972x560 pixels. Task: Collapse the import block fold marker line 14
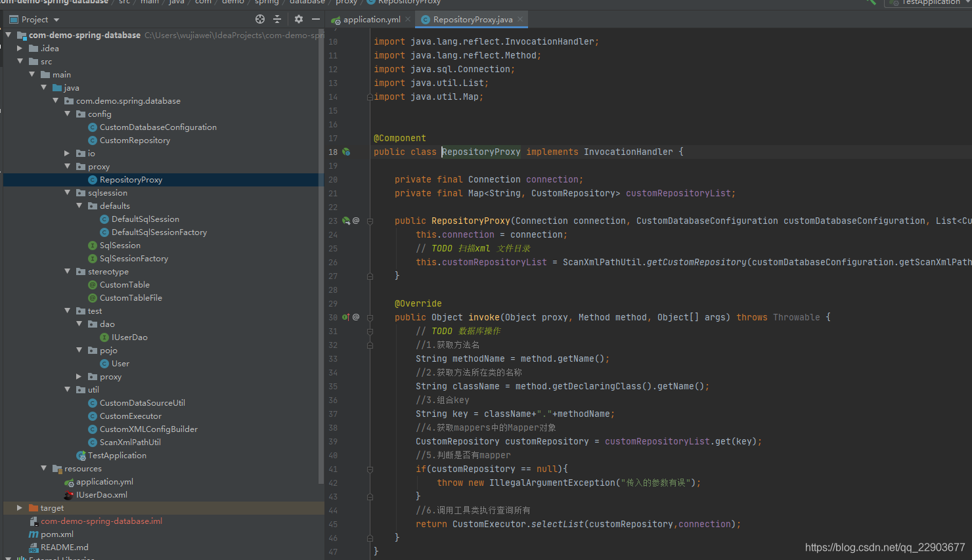(370, 97)
